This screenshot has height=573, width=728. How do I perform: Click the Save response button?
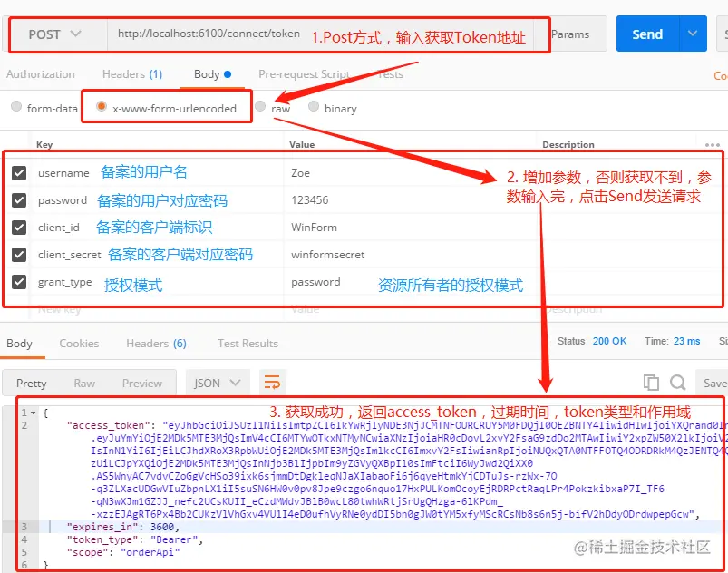point(712,384)
